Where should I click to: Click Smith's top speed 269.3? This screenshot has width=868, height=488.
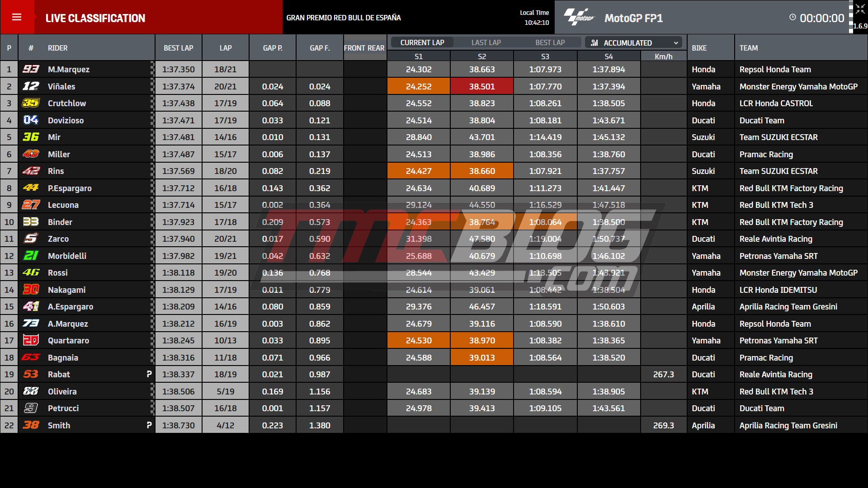[x=663, y=426]
